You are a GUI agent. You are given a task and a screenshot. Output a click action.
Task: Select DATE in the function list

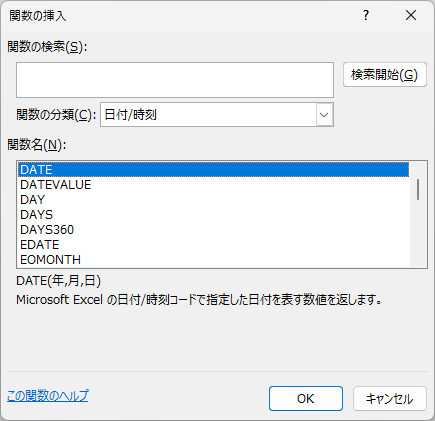tap(213, 170)
